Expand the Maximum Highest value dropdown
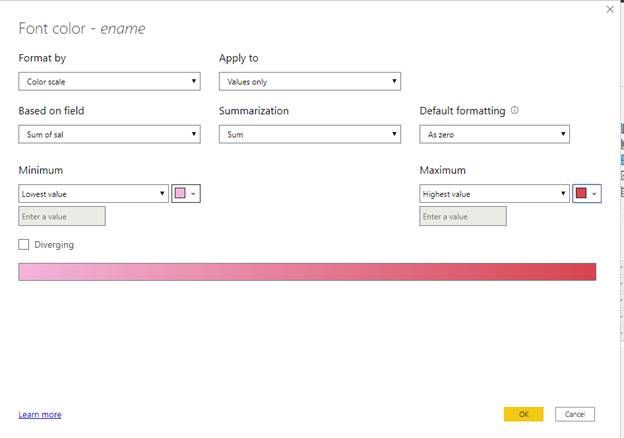This screenshot has height=438, width=624. [x=494, y=194]
